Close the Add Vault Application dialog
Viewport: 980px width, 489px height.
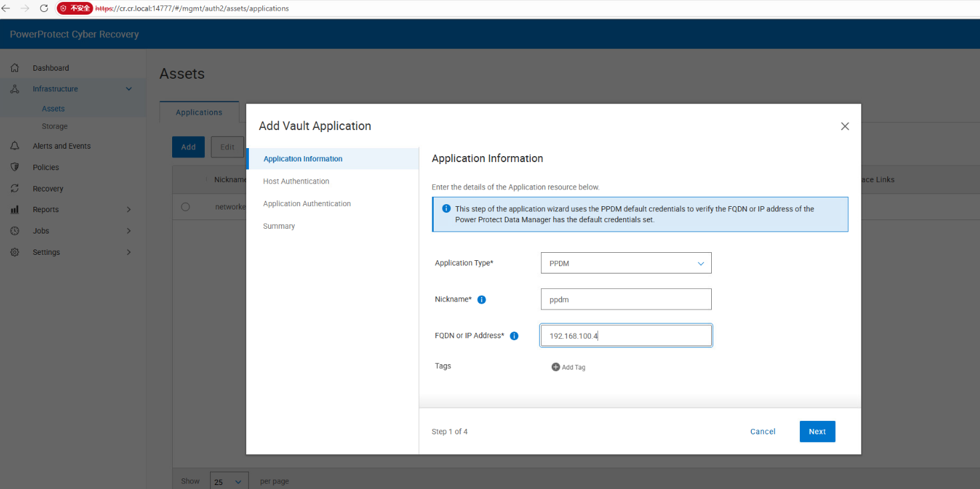[x=845, y=126]
